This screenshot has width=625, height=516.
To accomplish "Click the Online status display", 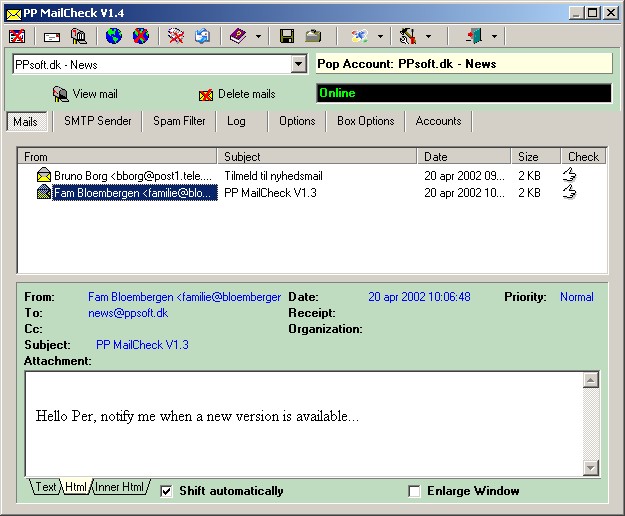I will click(x=464, y=93).
